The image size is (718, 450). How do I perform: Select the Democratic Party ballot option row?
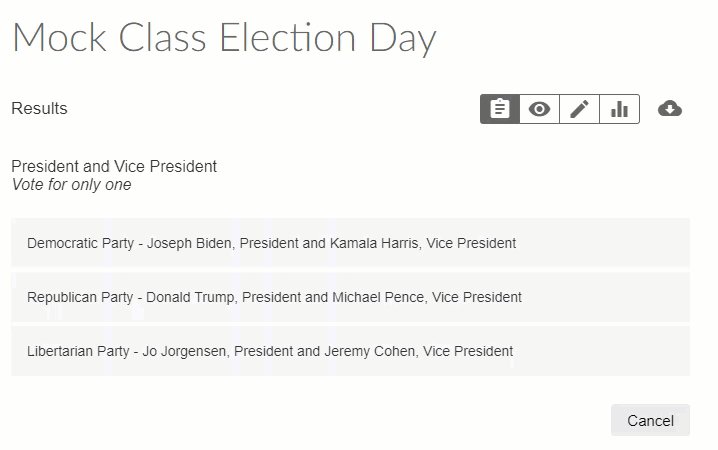point(350,243)
